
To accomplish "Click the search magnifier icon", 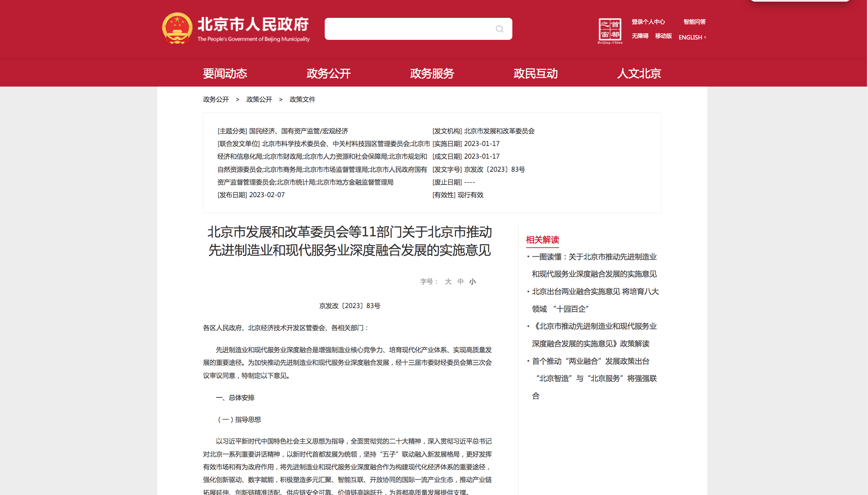I will pos(499,29).
